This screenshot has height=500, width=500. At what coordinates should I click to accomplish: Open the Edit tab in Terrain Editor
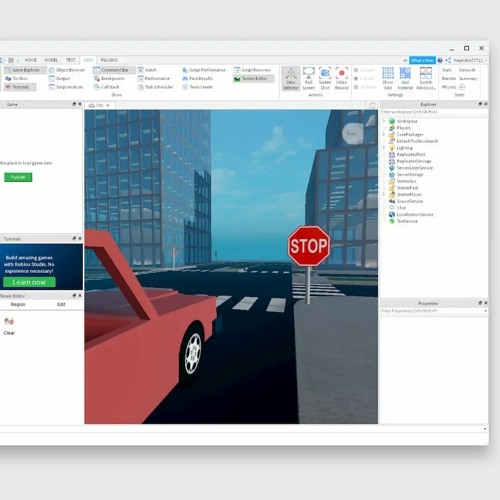point(61,304)
